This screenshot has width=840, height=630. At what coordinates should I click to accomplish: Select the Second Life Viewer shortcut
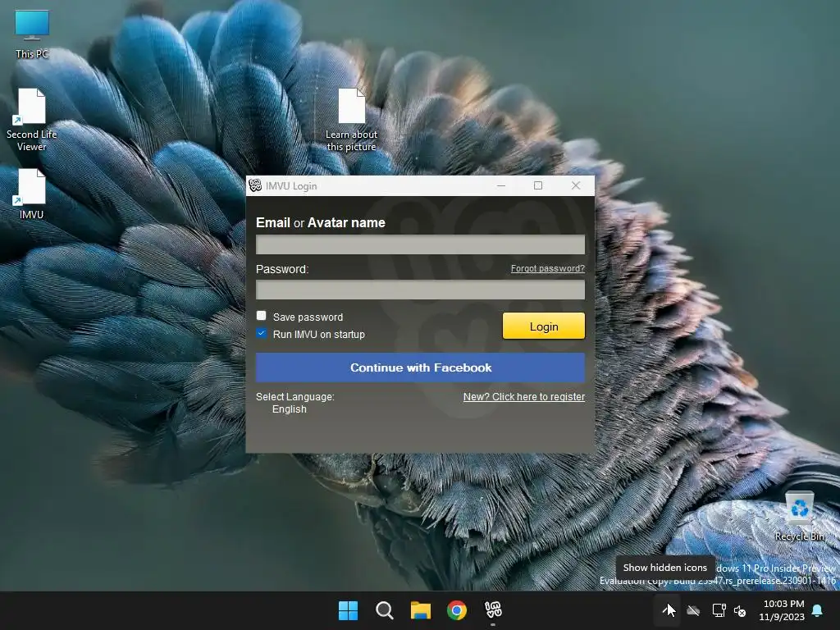click(x=32, y=120)
